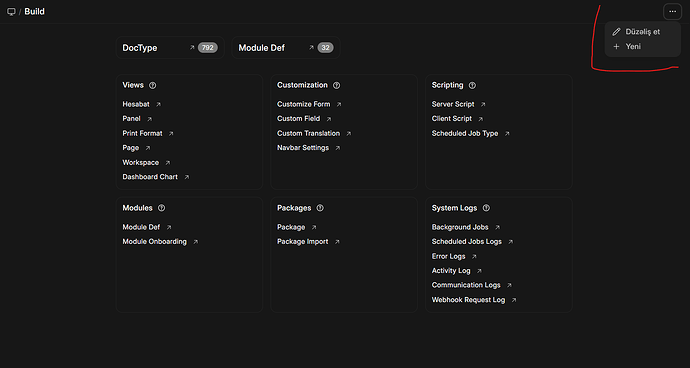
Task: Click the 32 count badge on Module Def
Action: pyautogui.click(x=325, y=48)
